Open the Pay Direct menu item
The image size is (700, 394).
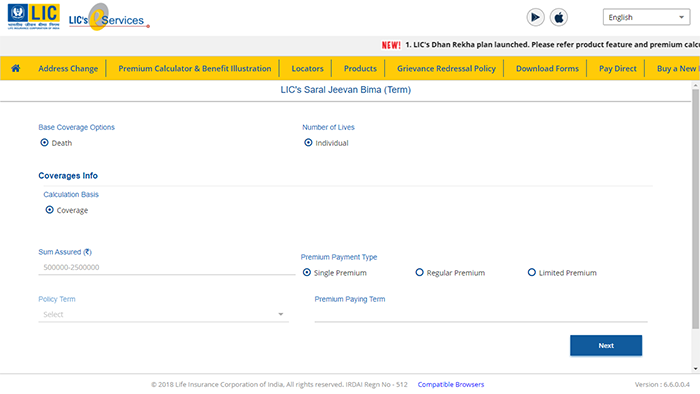click(617, 68)
